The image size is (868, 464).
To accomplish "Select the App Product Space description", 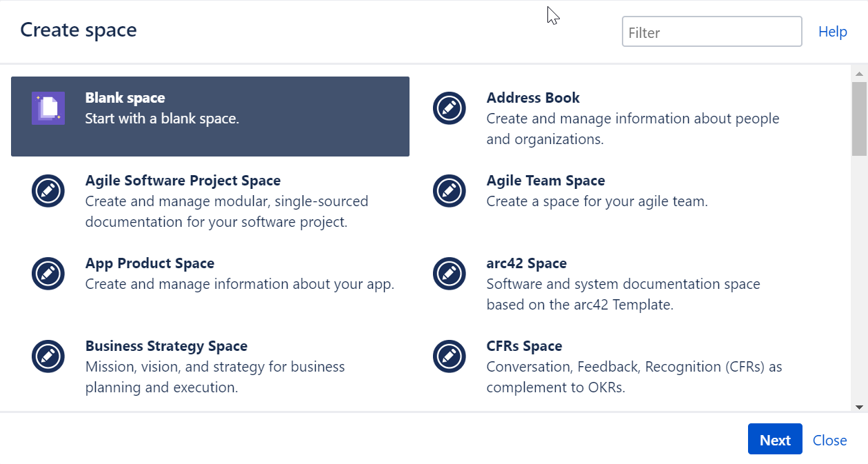I will (x=239, y=284).
